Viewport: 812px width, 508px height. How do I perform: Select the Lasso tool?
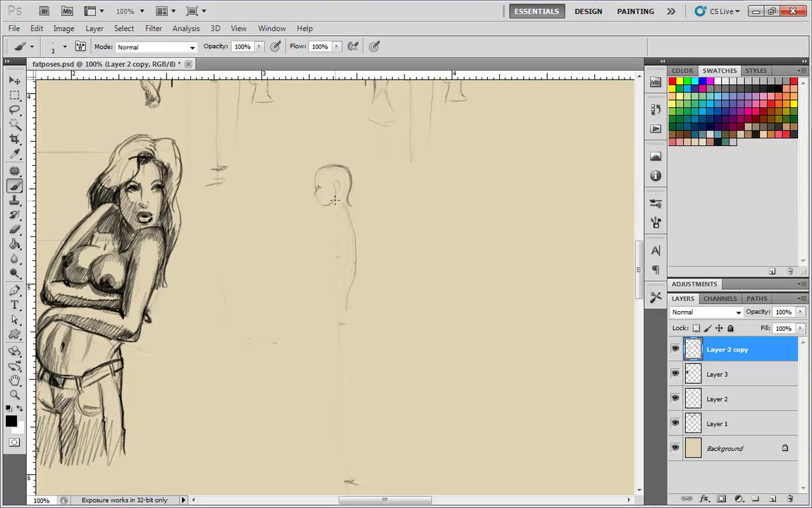(15, 110)
